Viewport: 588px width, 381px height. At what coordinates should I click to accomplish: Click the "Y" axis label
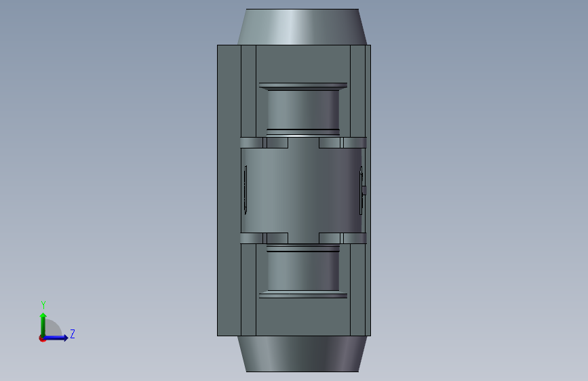pyautogui.click(x=43, y=305)
